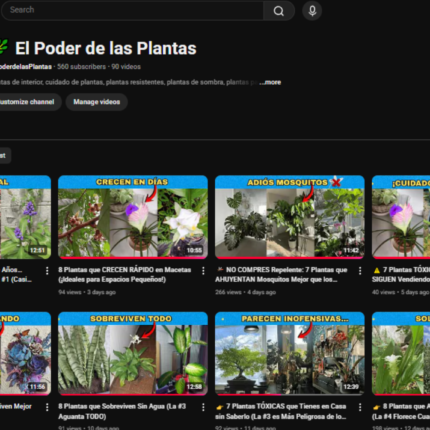Click the channel name El Poder de las Plantas

coord(106,48)
